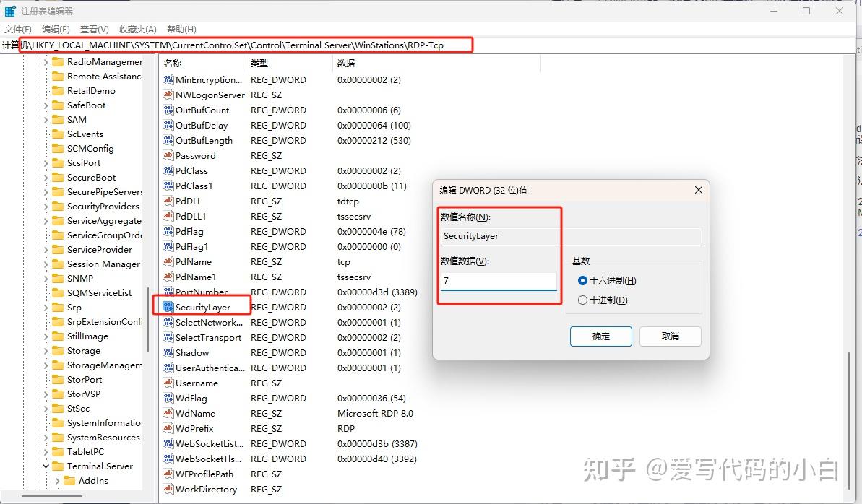Click the DWORD icon next to PortNumber
The image size is (862, 504).
tap(167, 292)
